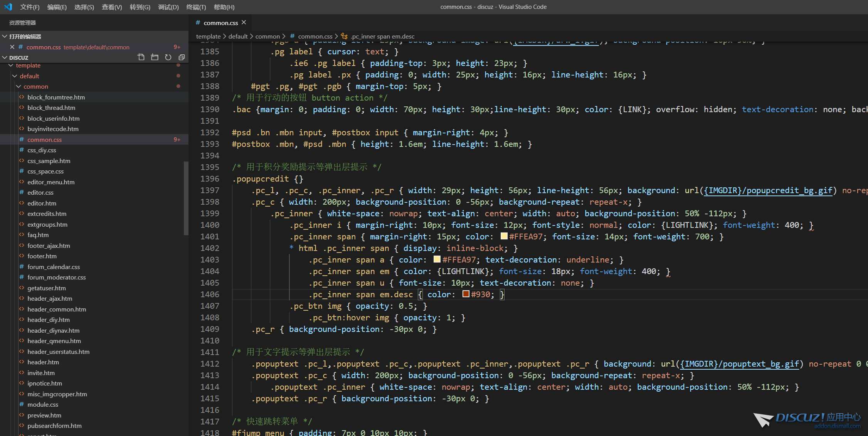
Task: Click the 资源管理器 explorer title
Action: tap(23, 23)
